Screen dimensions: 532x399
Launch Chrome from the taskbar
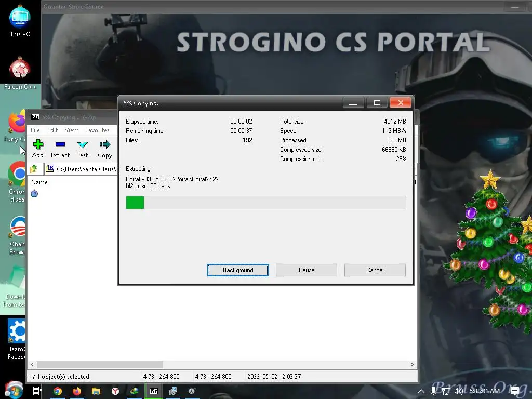pos(58,391)
